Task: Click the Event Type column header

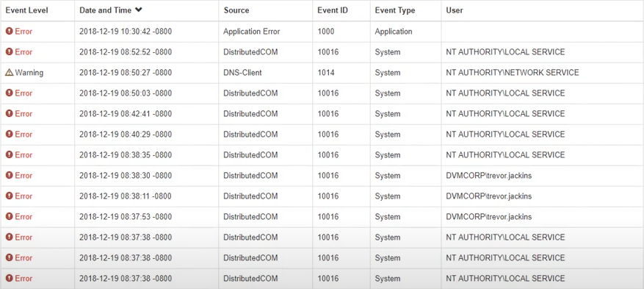Action: [394, 10]
